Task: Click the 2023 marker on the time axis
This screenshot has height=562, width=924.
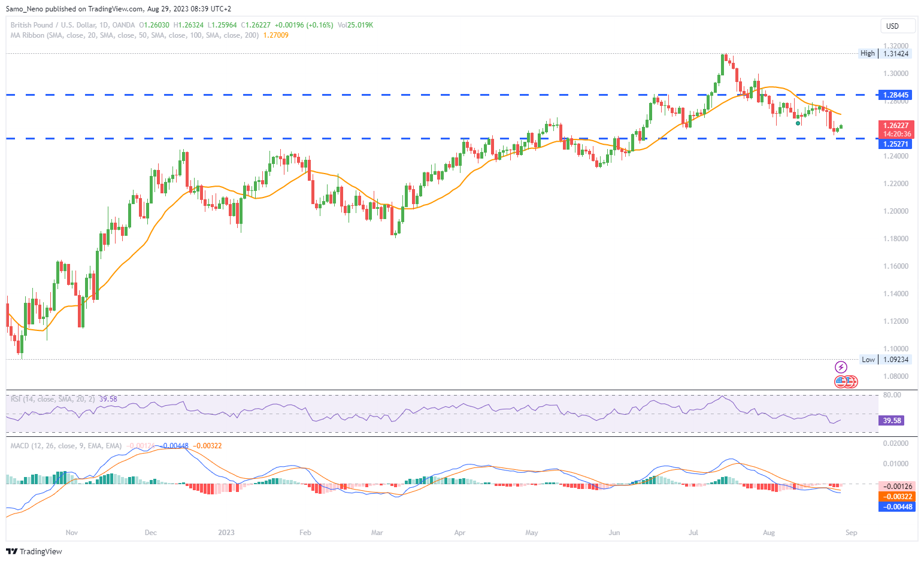Action: click(x=226, y=533)
